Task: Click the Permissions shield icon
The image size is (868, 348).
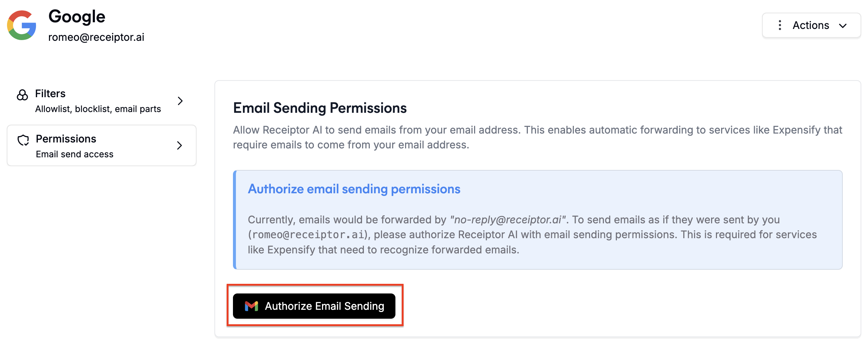Action: pos(23,140)
